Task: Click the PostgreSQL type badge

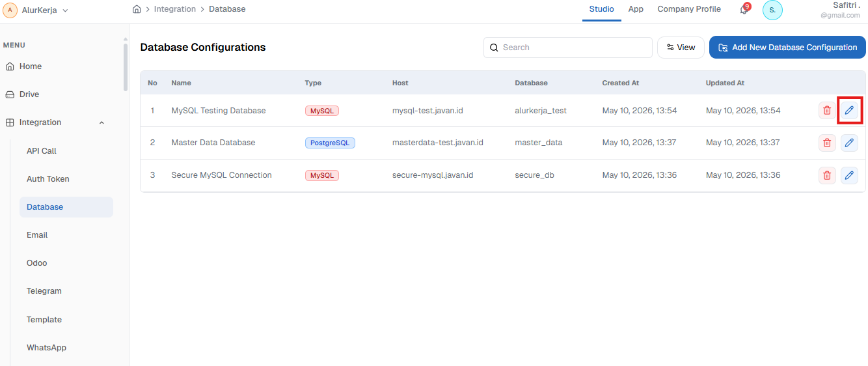Action: (330, 143)
